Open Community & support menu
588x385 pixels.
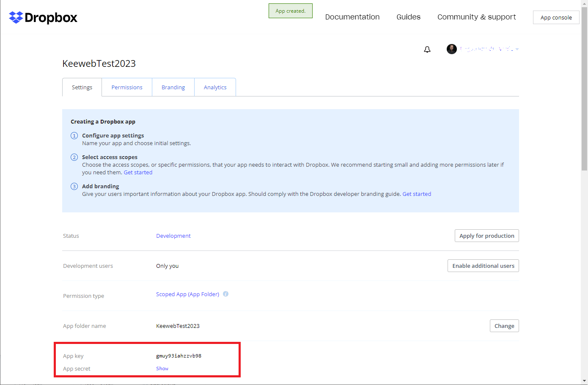pos(477,17)
